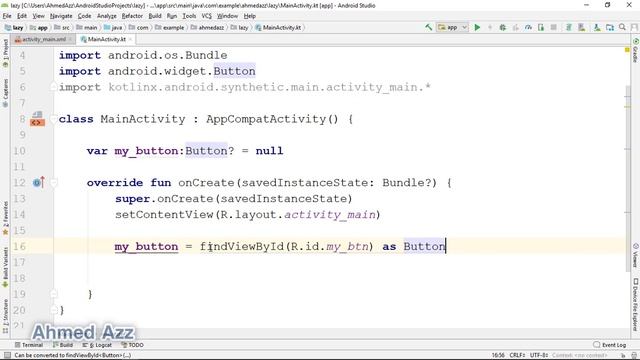Open the VCS menu
The width and height of the screenshot is (640, 360).
[207, 16]
